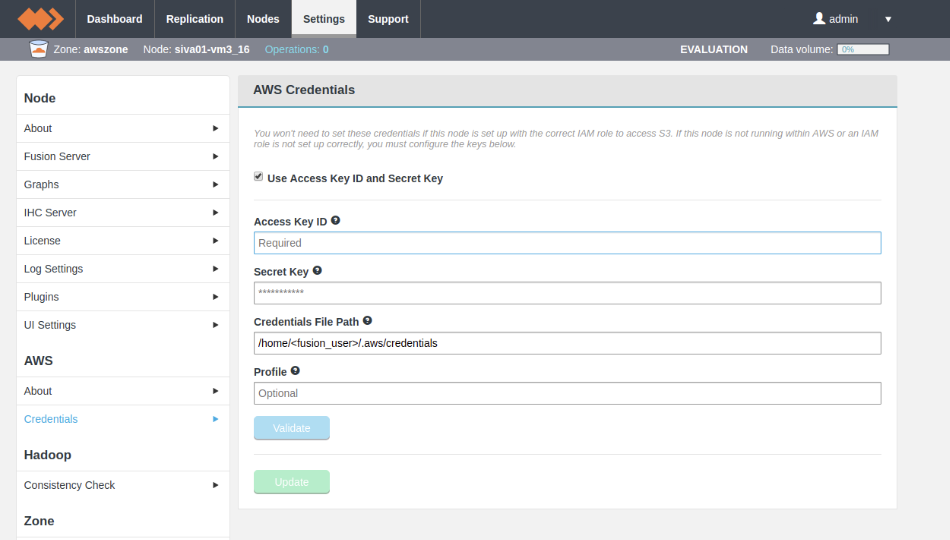The image size is (950, 540).
Task: Click node name siva01-vm3_16
Action: coord(212,49)
